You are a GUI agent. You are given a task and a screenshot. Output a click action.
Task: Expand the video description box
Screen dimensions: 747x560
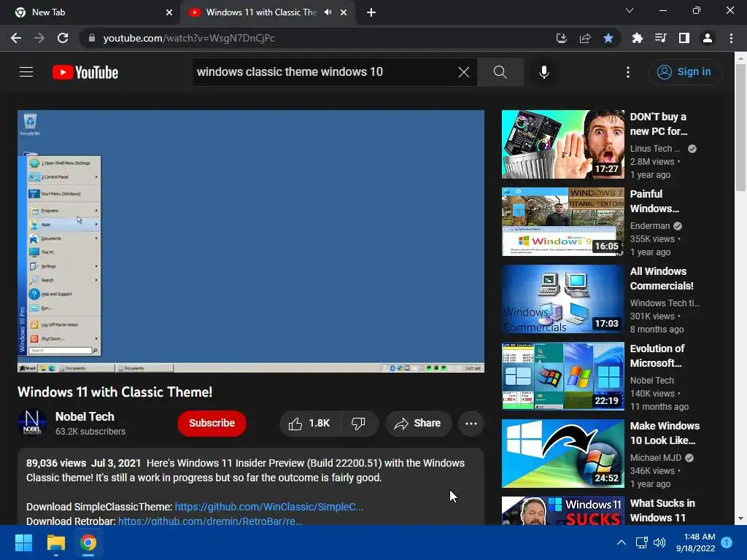pos(251,486)
